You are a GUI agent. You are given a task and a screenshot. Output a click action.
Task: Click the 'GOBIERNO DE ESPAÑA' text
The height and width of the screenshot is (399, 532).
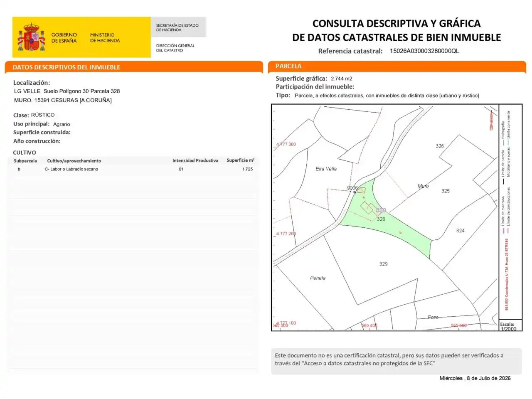(64, 38)
